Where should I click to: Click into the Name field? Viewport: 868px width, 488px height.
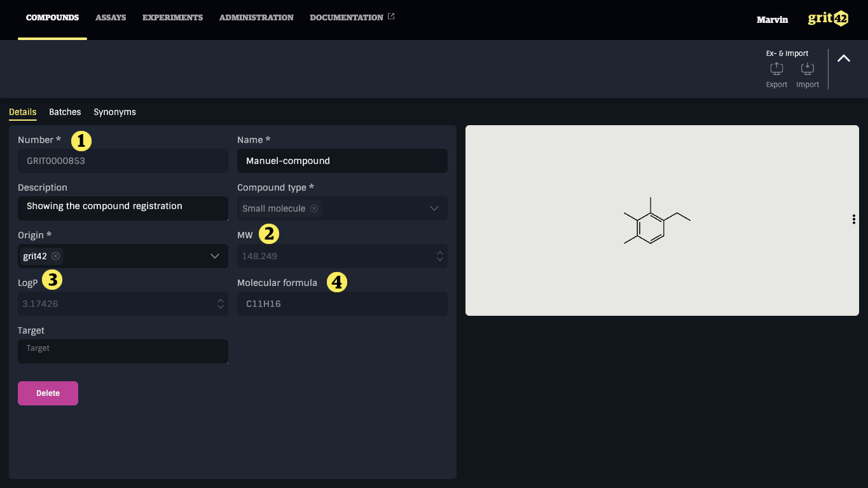pyautogui.click(x=342, y=161)
